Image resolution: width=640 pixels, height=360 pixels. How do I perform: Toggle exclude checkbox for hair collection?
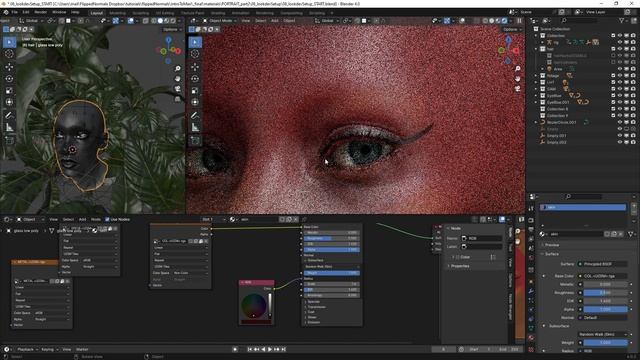pyautogui.click(x=613, y=49)
